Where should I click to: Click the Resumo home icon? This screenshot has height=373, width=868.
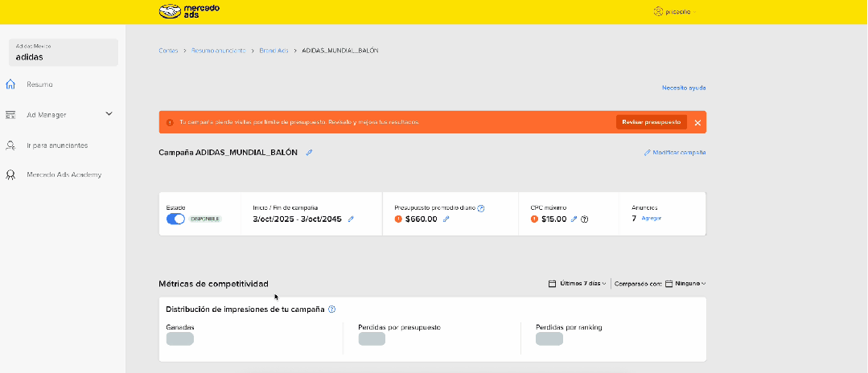click(x=10, y=84)
